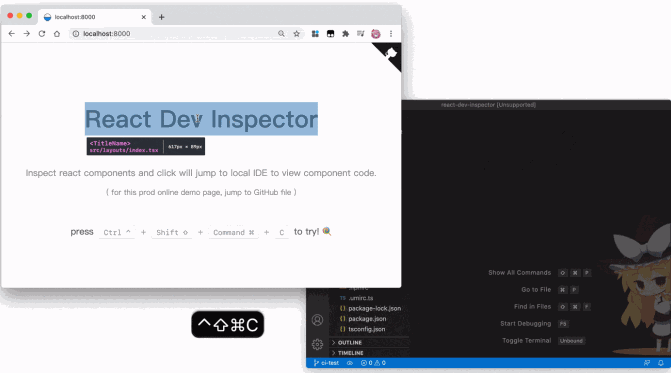Open the media control playlist icon

tap(360, 34)
